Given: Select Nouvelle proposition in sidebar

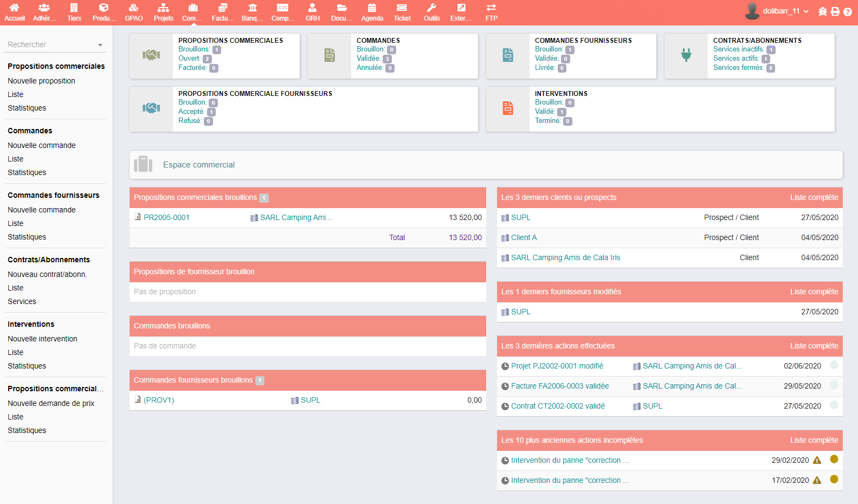Looking at the screenshot, I should point(41,81).
